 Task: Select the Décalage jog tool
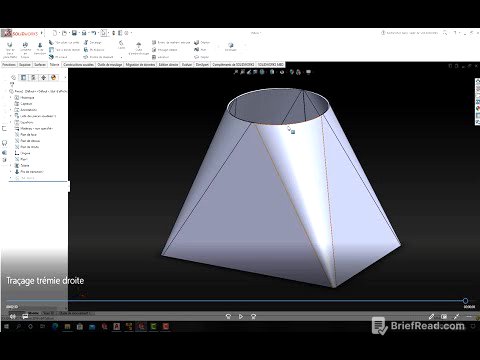tap(93, 42)
